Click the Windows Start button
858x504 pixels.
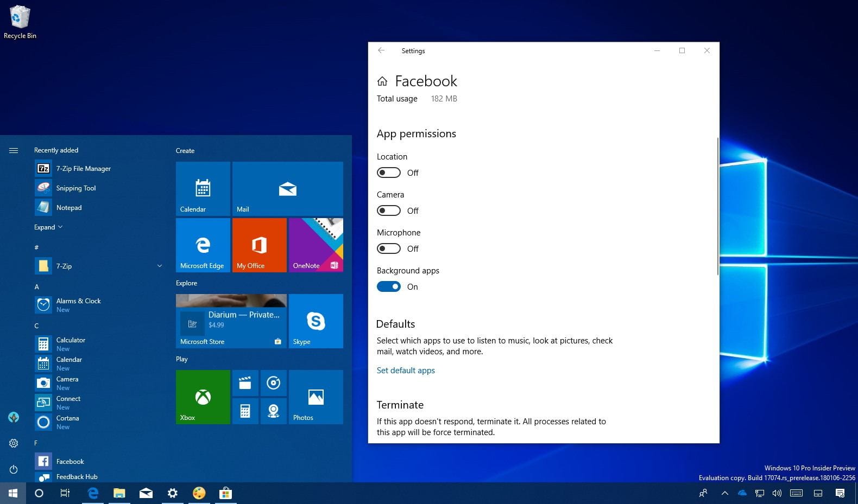click(13, 493)
